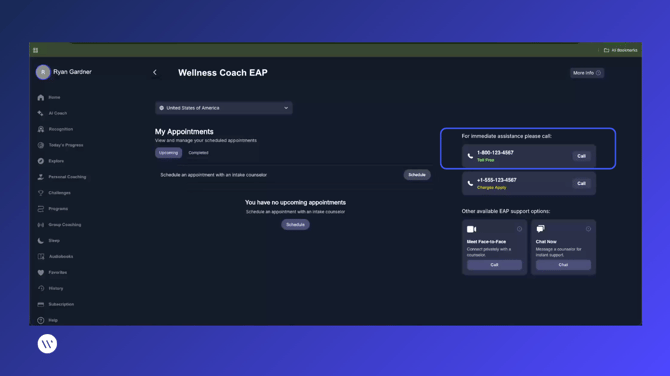The height and width of the screenshot is (376, 670).
Task: Click the Wellness Coach logo circle
Action: coord(47,344)
